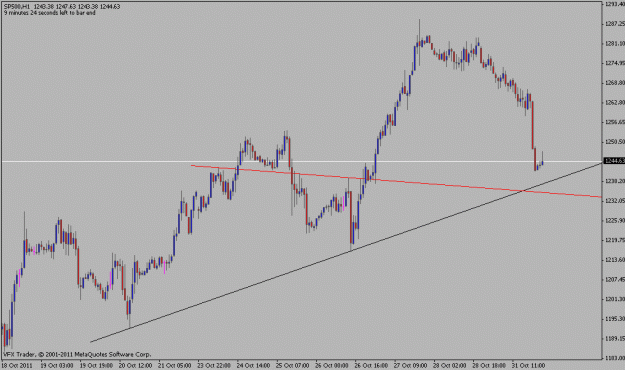Screen dimensions: 625x370
Task: Click the '24 Oct 14:00' time label
Action: [253, 365]
